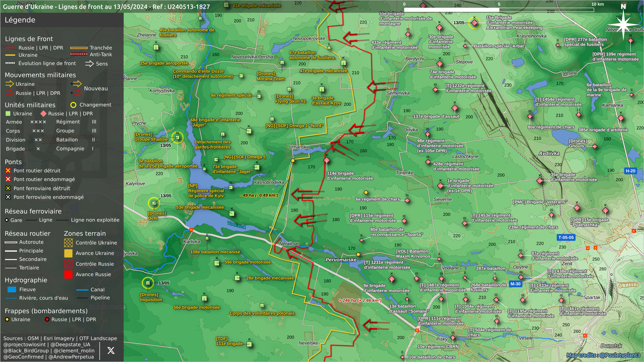
Task: Click the Groupe Shadow drones unit marker
Action: (x=177, y=137)
